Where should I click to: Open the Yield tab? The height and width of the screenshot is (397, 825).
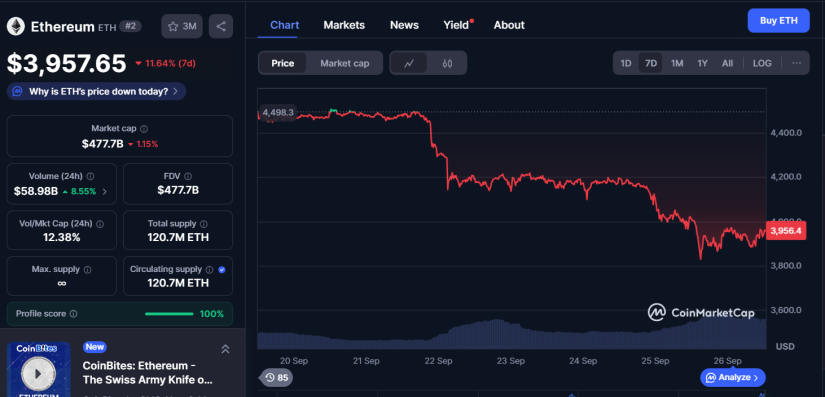point(456,25)
